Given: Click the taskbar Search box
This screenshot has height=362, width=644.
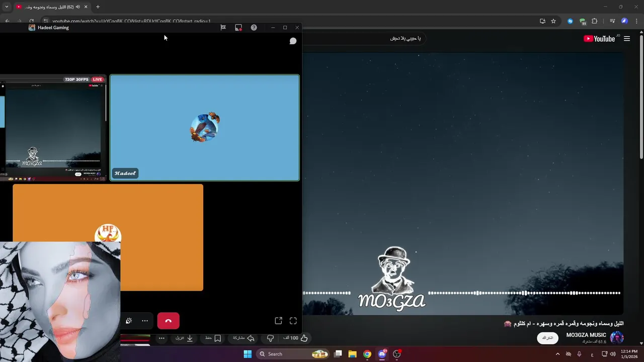Looking at the screenshot, I should click(294, 354).
